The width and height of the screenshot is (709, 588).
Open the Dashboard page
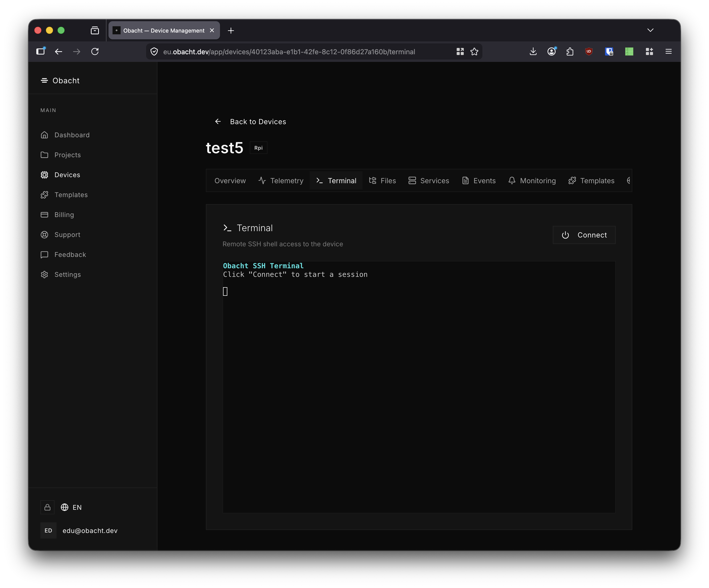click(x=65, y=135)
